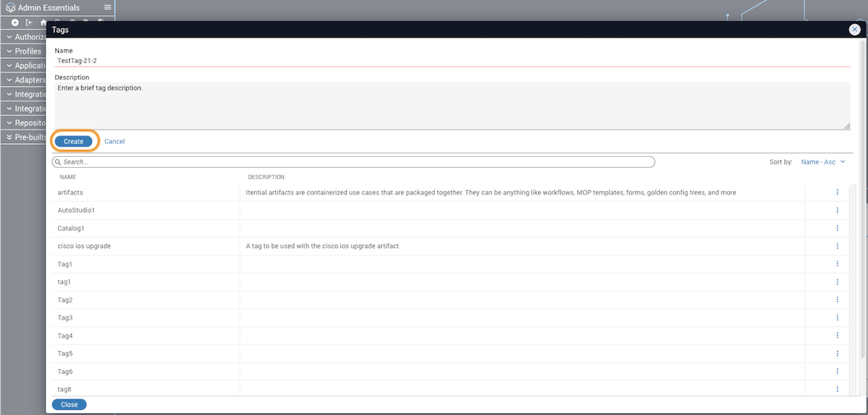
Task: Open the options menu for artifacts tag
Action: click(x=837, y=192)
